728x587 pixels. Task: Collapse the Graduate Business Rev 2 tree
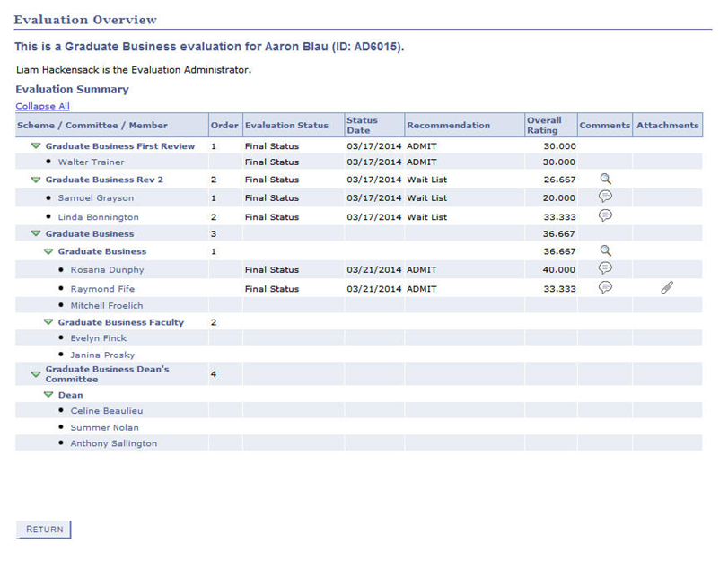35,179
